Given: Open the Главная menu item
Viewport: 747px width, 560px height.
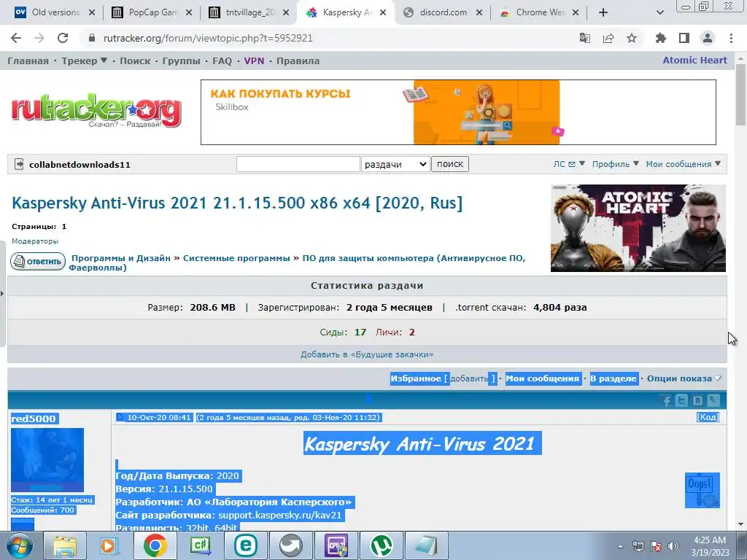Looking at the screenshot, I should click(x=28, y=61).
